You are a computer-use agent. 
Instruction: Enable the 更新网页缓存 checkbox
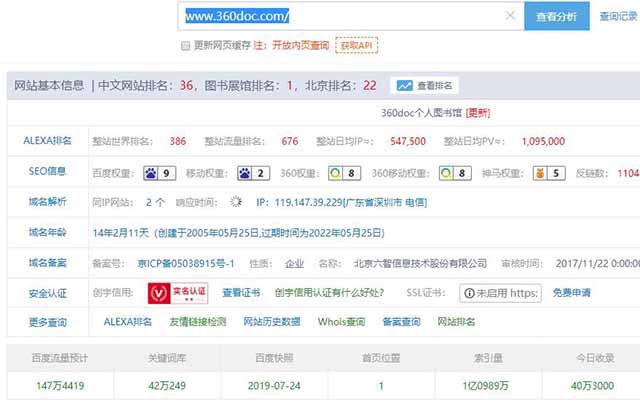click(186, 46)
